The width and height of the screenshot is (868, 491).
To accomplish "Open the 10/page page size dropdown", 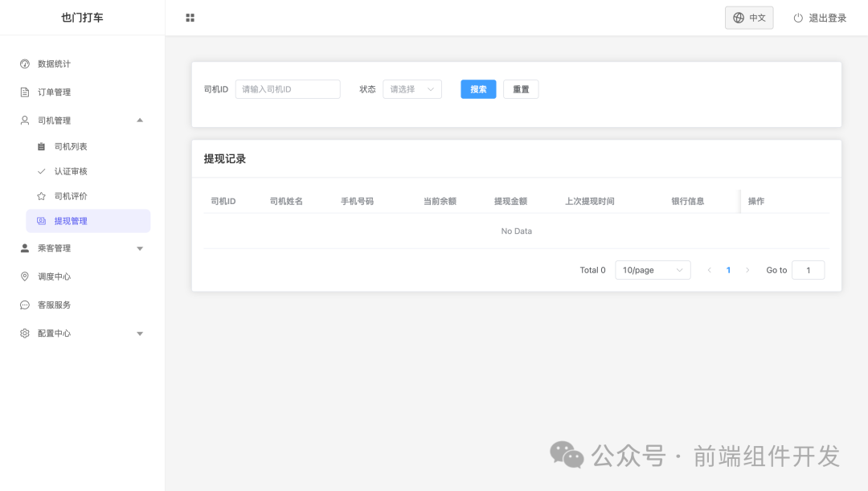I will (x=653, y=270).
